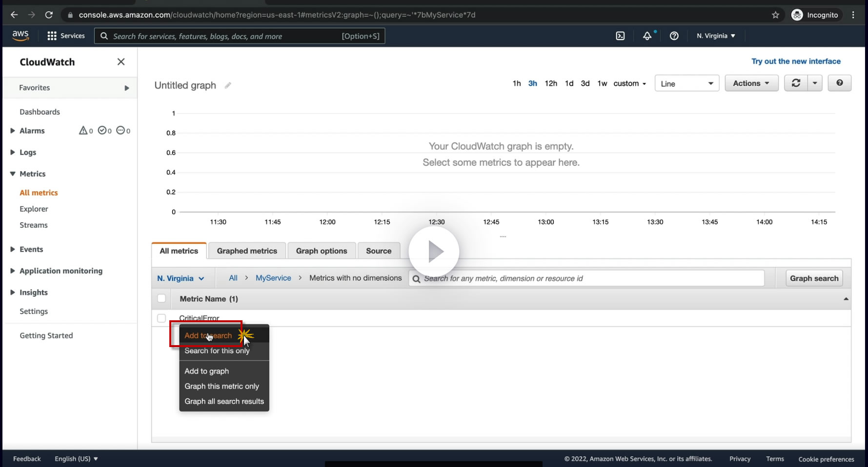Screen dimensions: 868x467
Task: Click the search magnifier in metrics search
Action: 416,279
